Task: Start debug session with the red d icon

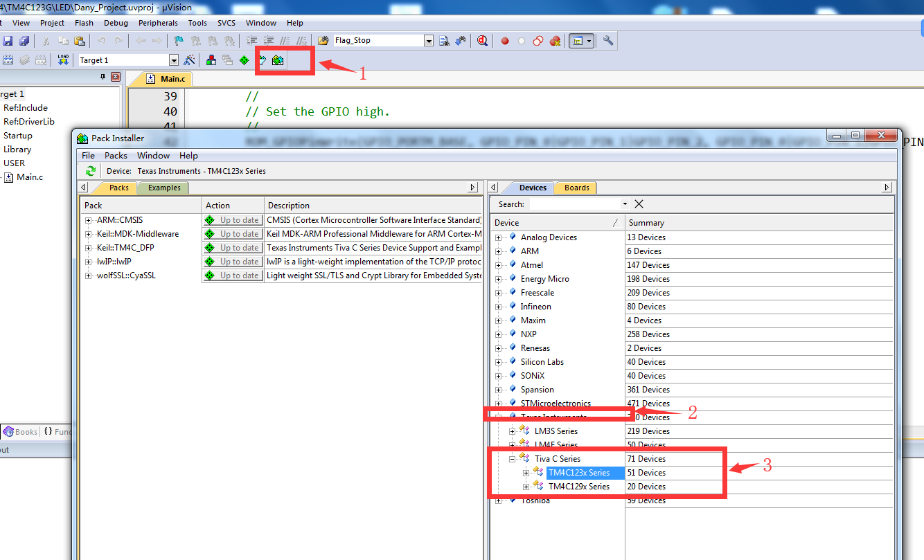Action: click(x=482, y=41)
